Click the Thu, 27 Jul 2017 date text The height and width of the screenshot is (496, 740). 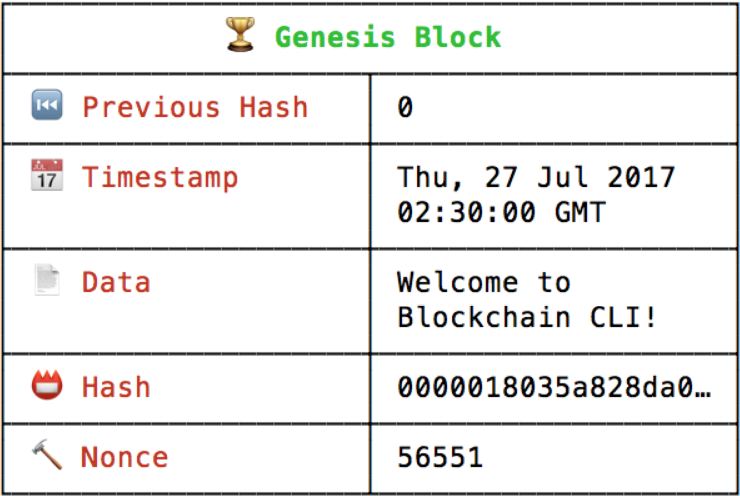click(x=536, y=177)
